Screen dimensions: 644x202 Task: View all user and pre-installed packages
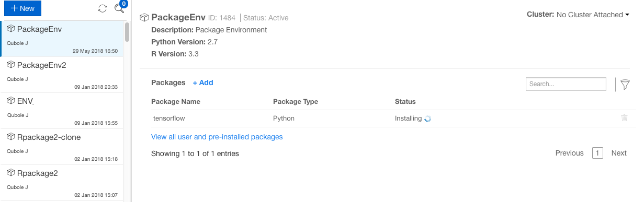pyautogui.click(x=217, y=137)
